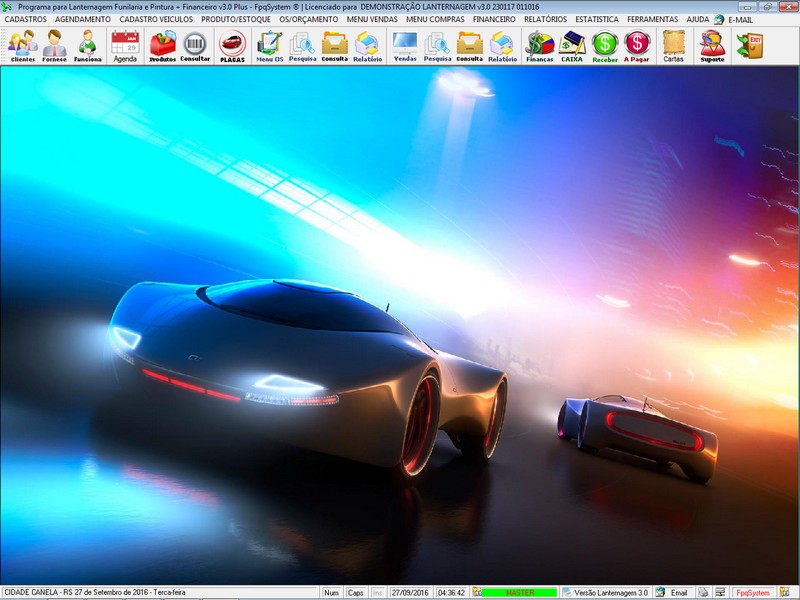Click the A Pagar red dollar icon
The width and height of the screenshot is (800, 600).
point(637,46)
